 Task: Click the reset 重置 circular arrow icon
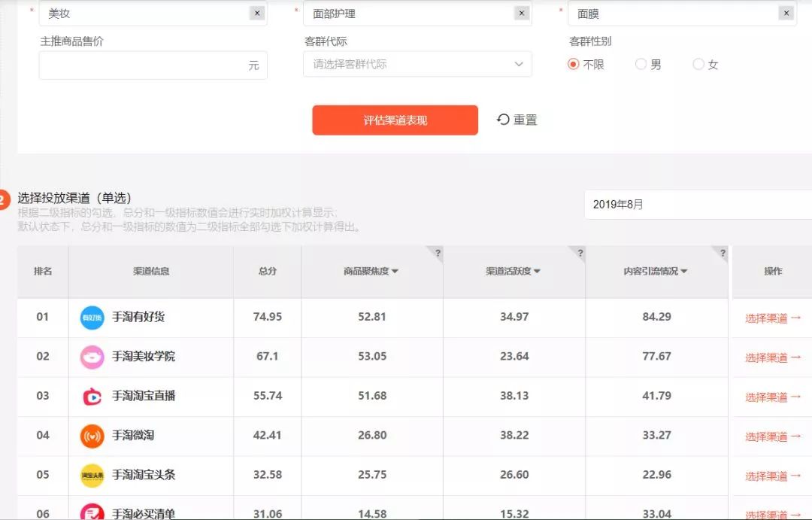pyautogui.click(x=503, y=120)
